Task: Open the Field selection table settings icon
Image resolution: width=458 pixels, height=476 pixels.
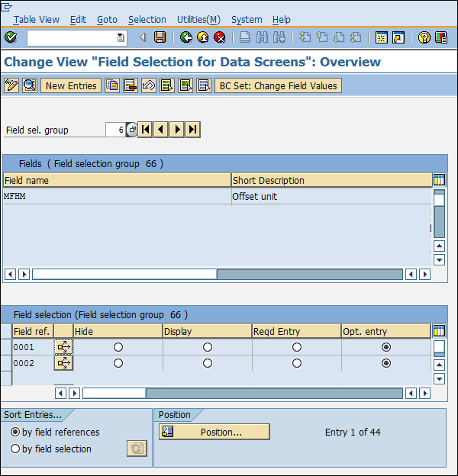Action: 439,331
